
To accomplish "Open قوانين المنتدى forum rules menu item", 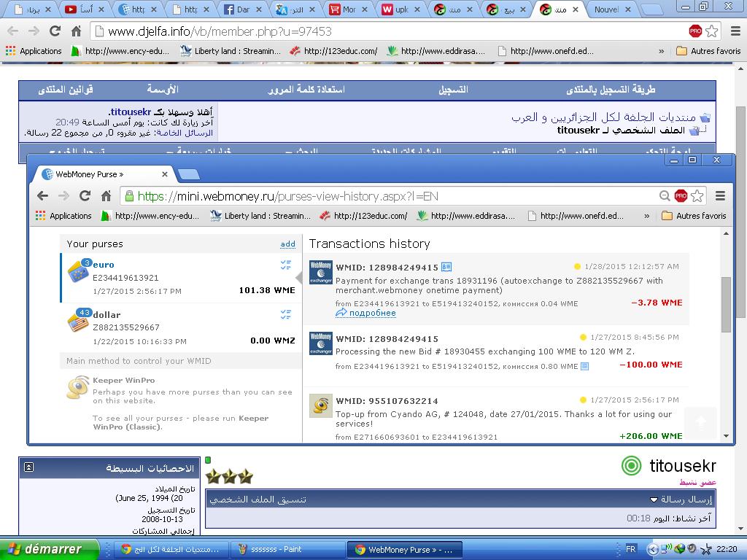I will coord(66,89).
